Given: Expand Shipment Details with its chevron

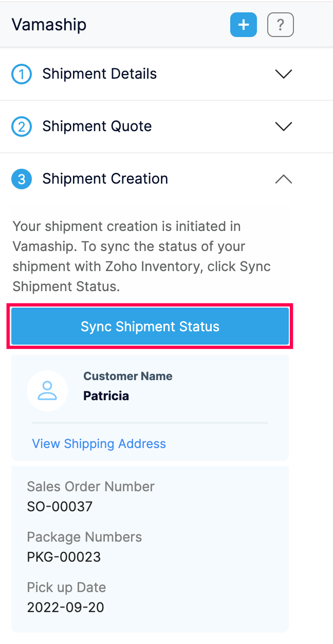Looking at the screenshot, I should (283, 74).
